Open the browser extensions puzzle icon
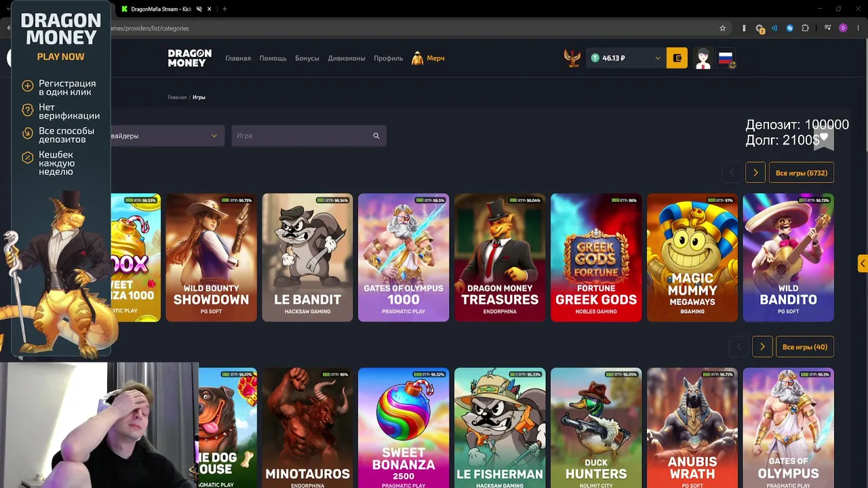This screenshot has height=488, width=868. [805, 28]
